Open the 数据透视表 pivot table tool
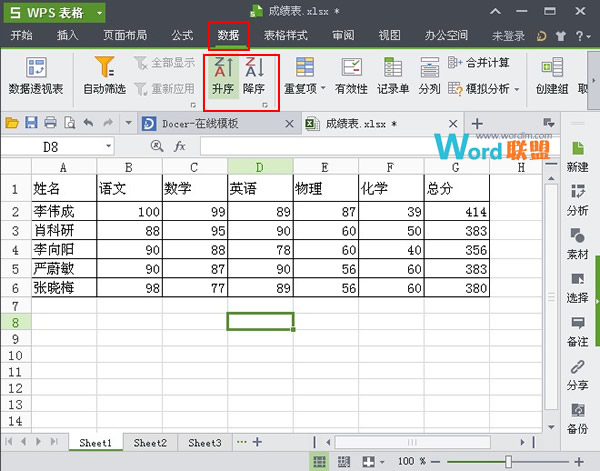 pyautogui.click(x=36, y=76)
